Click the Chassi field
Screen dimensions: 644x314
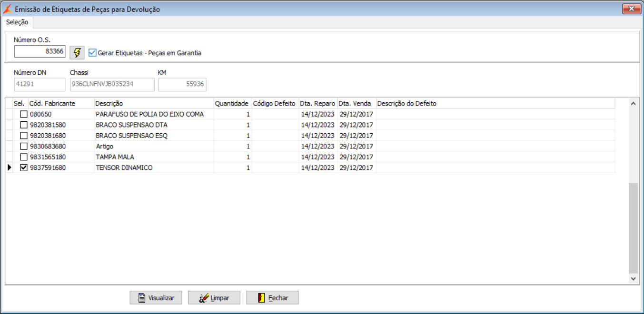pos(112,85)
